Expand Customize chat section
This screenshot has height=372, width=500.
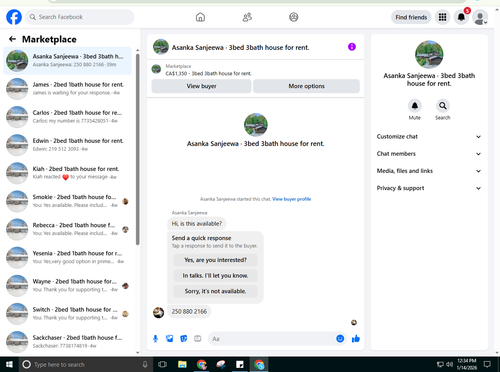coord(429,137)
